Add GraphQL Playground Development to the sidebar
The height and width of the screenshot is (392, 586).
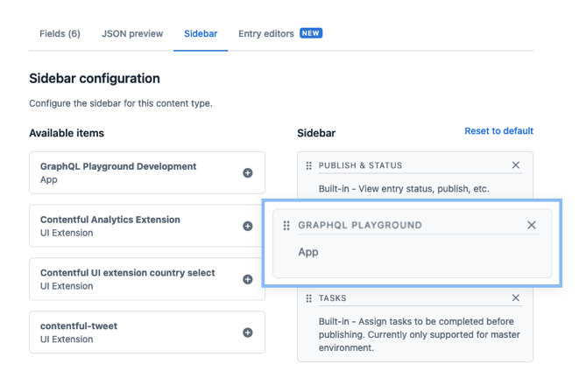tap(247, 173)
